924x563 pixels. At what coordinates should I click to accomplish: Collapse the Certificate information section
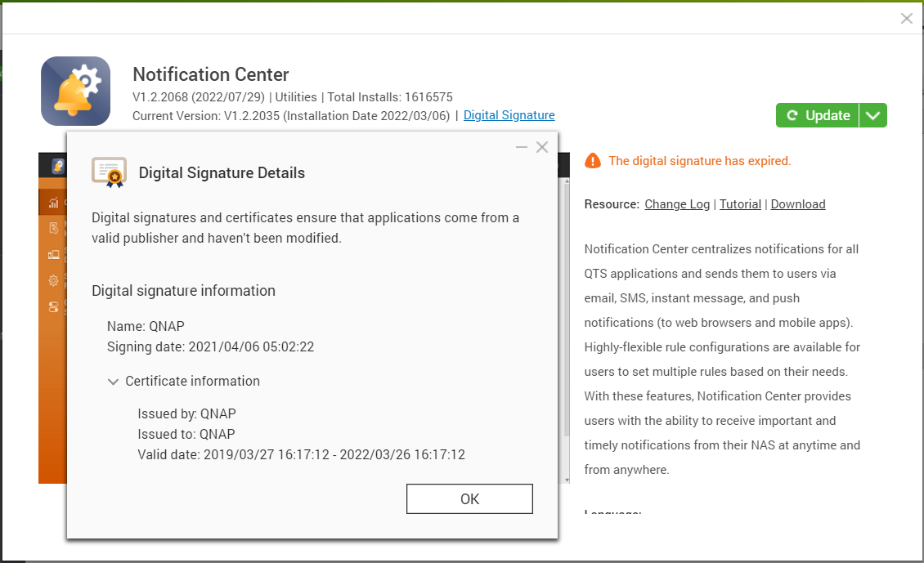(x=113, y=382)
